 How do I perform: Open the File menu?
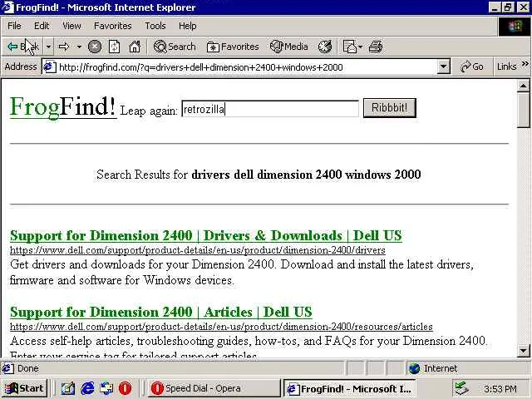pos(14,26)
